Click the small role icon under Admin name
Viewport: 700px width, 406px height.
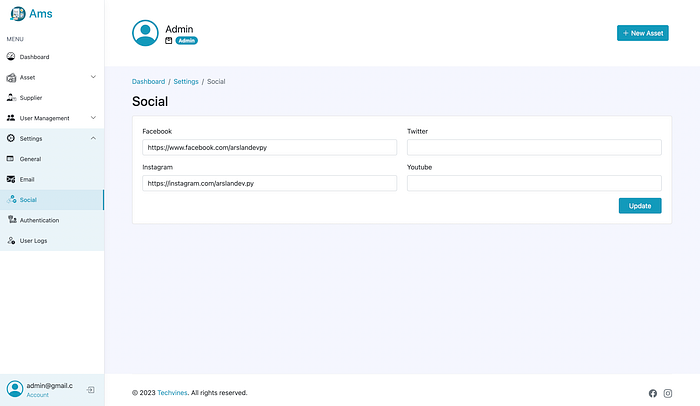coord(169,41)
